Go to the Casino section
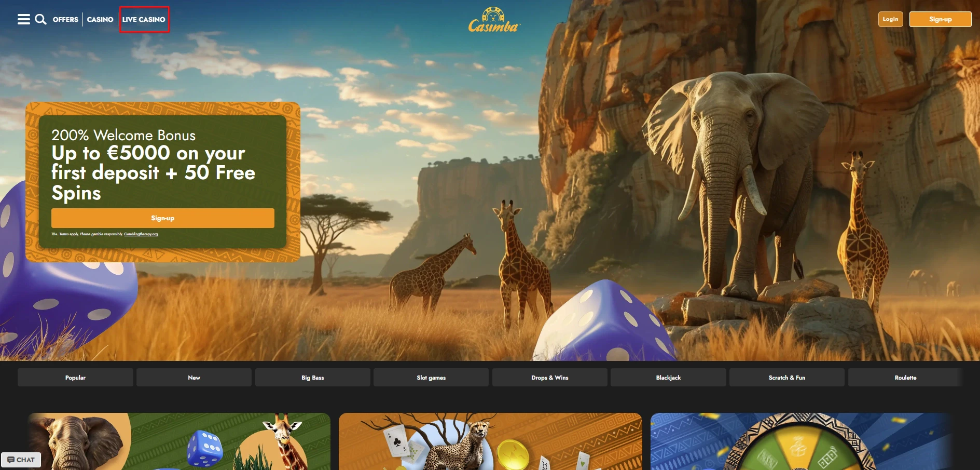The height and width of the screenshot is (470, 980). (100, 20)
